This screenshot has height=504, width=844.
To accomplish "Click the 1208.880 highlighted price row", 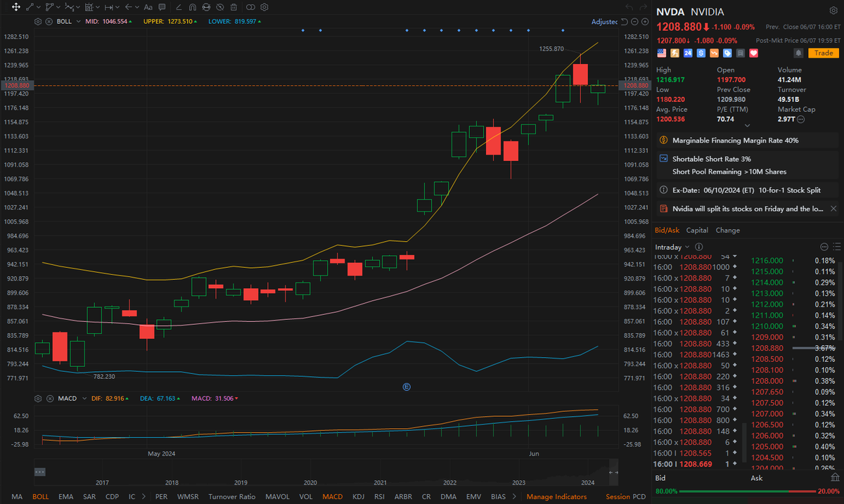I will [x=795, y=348].
